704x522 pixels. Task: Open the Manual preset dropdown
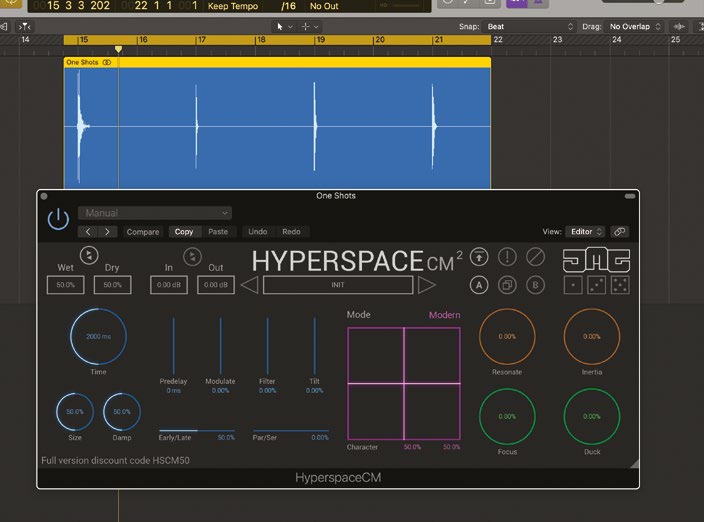pyautogui.click(x=154, y=213)
